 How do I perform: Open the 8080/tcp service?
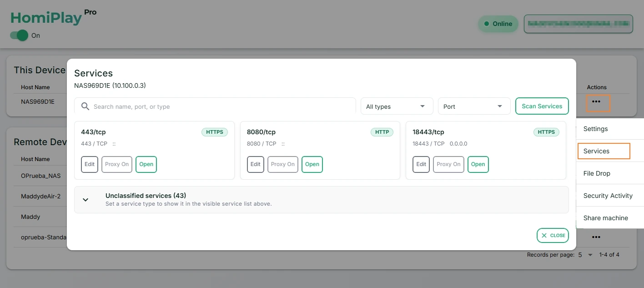click(x=312, y=164)
